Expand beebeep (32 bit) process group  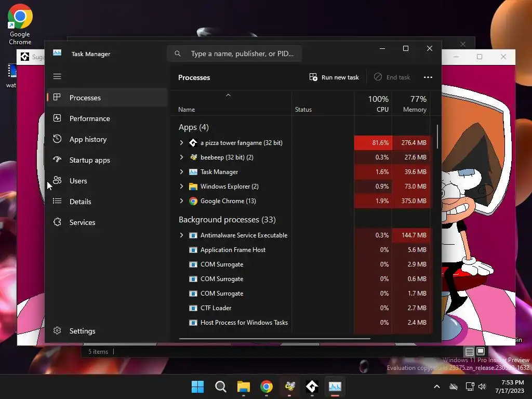[181, 157]
